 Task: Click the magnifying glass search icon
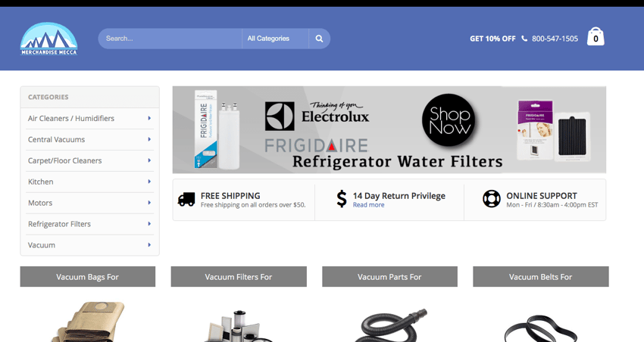coord(319,39)
